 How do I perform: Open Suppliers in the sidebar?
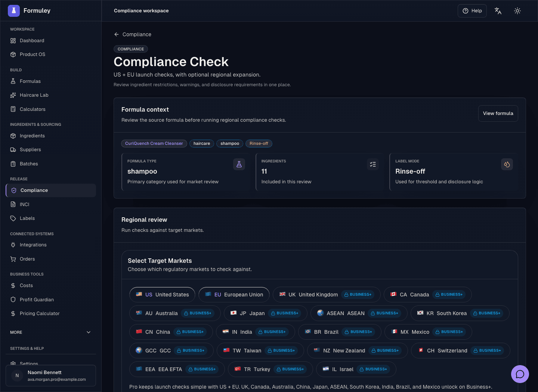click(x=51, y=150)
